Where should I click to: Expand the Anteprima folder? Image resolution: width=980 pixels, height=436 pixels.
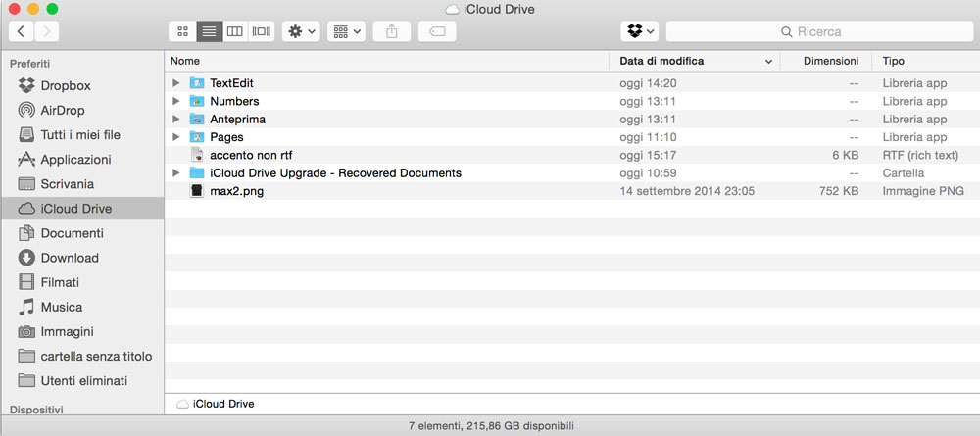click(176, 120)
